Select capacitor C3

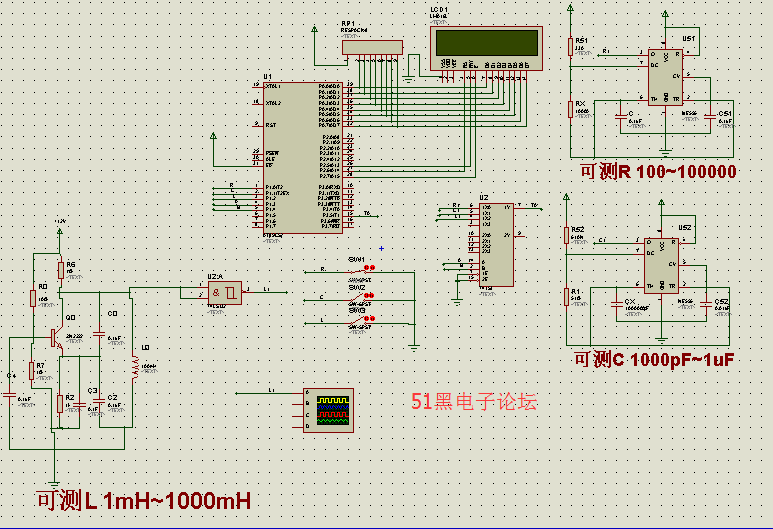coord(79,405)
